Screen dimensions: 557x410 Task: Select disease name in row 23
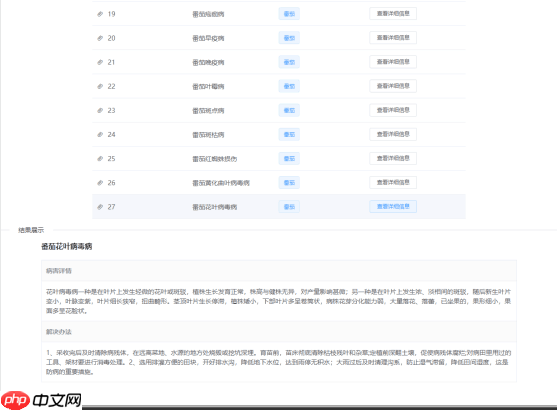208,111
